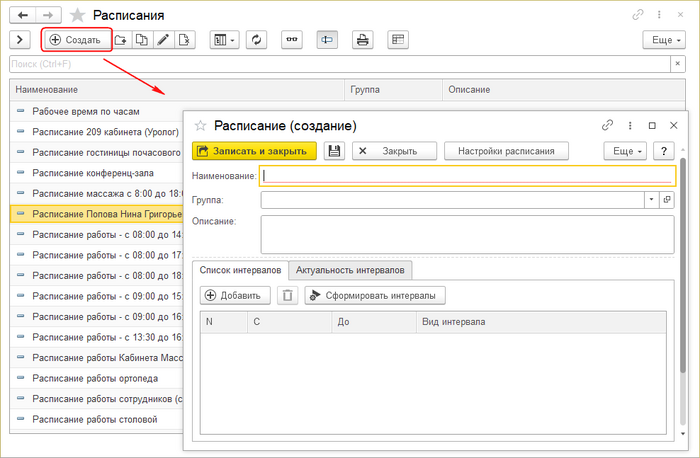700x458 pixels.
Task: Click the Записать и закрыть button
Action: tap(255, 151)
